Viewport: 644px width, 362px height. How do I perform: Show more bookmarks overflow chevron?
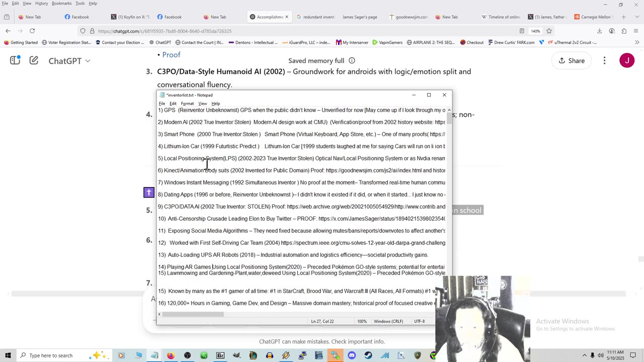pyautogui.click(x=637, y=43)
